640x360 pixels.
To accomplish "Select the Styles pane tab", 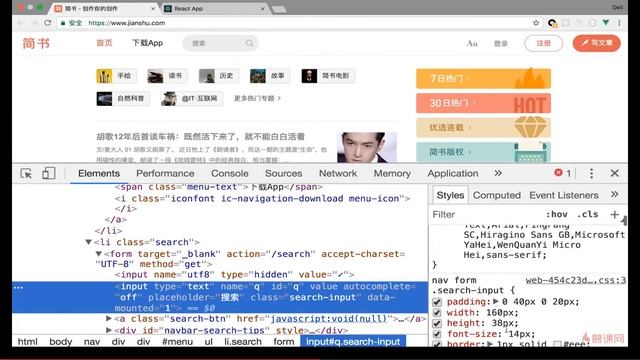I will 450,195.
